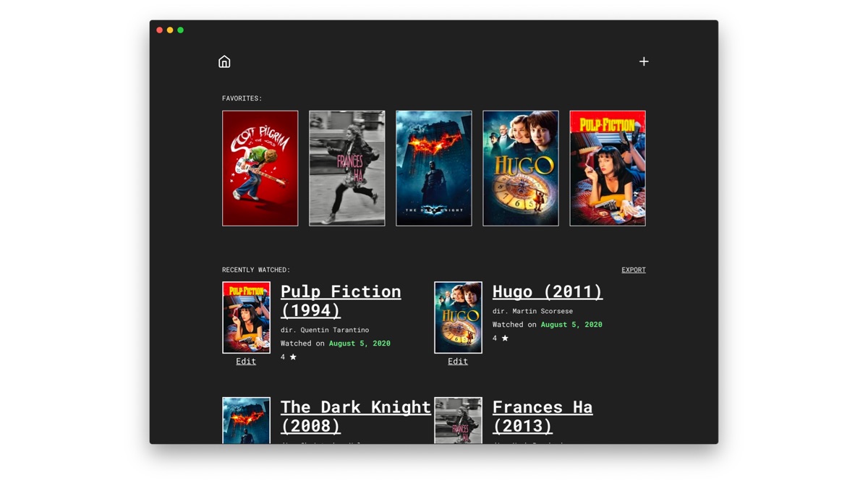The image size is (868, 483).
Task: Open The Dark Knight poster in favorites
Action: [x=434, y=168]
